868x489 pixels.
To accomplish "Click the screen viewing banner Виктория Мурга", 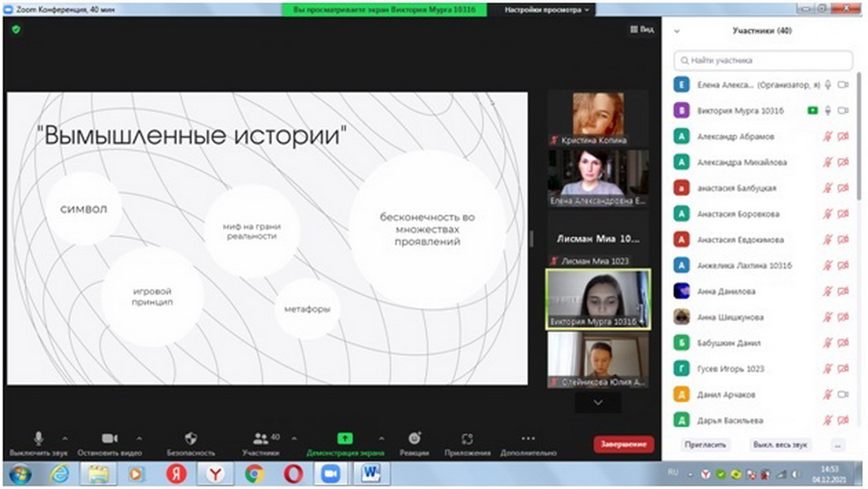I will click(384, 10).
